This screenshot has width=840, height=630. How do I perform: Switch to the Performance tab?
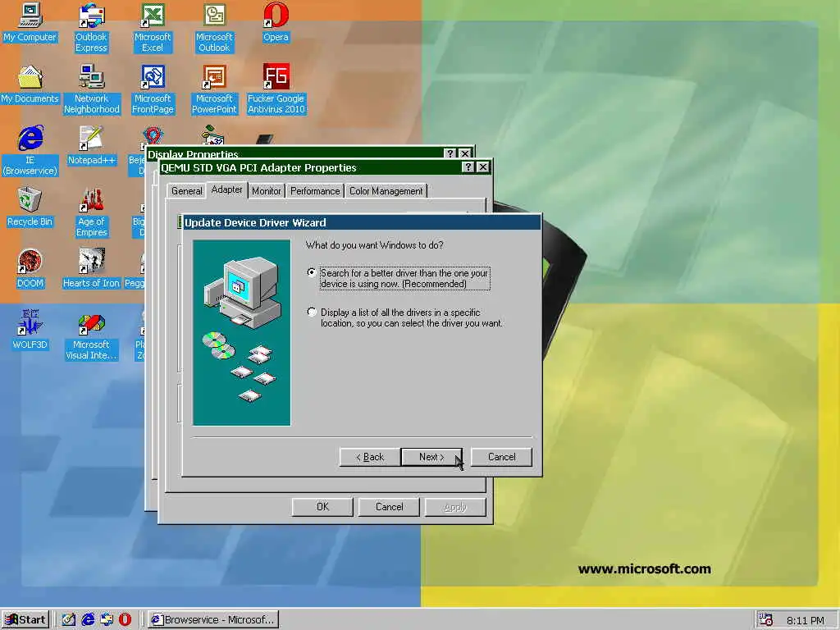click(315, 191)
